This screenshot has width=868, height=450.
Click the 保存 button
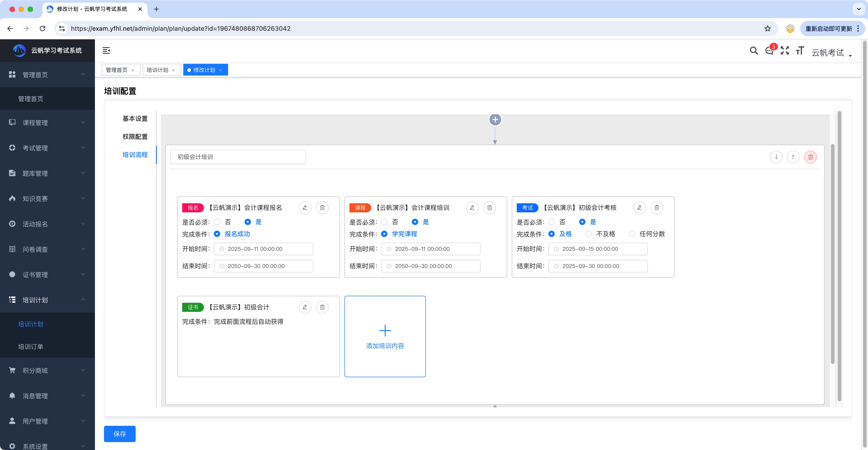pos(120,434)
